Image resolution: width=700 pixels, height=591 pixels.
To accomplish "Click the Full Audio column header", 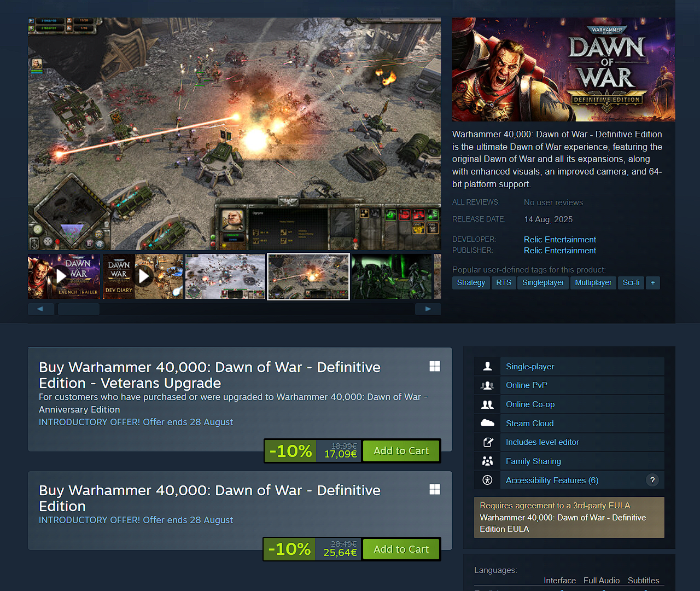I will click(x=602, y=581).
